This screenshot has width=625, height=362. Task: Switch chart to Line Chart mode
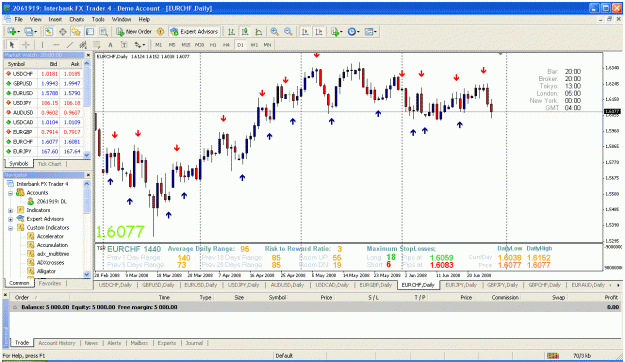pos(259,31)
